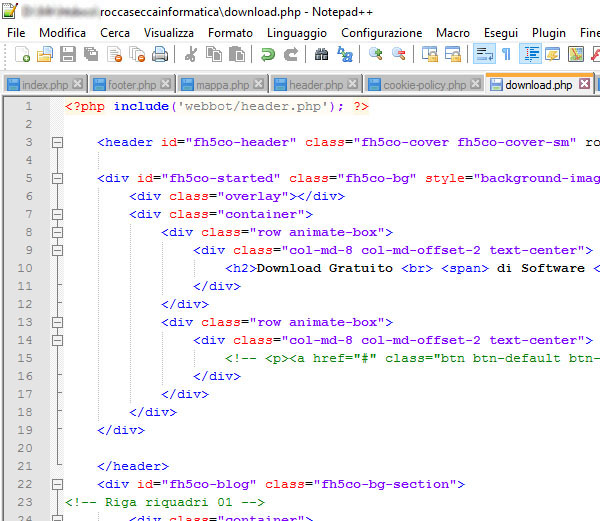Open the Document Map icon
Image resolution: width=600 pixels, height=521 pixels.
pos(576,54)
